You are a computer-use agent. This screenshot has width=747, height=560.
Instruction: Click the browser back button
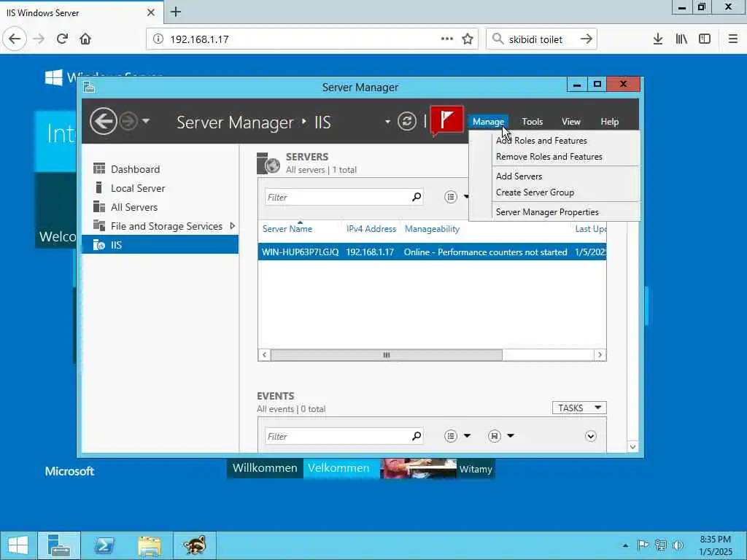coord(15,39)
